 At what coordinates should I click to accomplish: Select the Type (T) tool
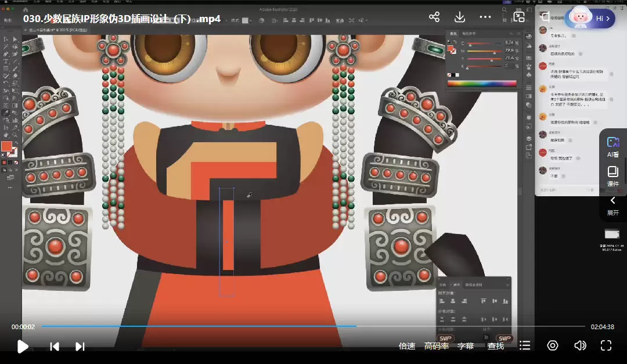6,61
